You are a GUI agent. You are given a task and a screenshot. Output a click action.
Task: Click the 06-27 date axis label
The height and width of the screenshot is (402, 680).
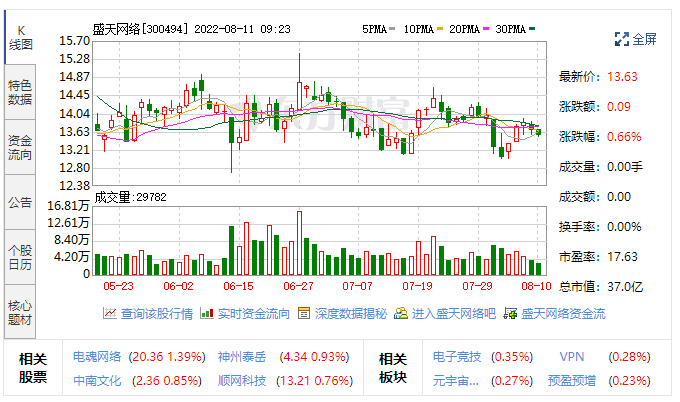[298, 286]
